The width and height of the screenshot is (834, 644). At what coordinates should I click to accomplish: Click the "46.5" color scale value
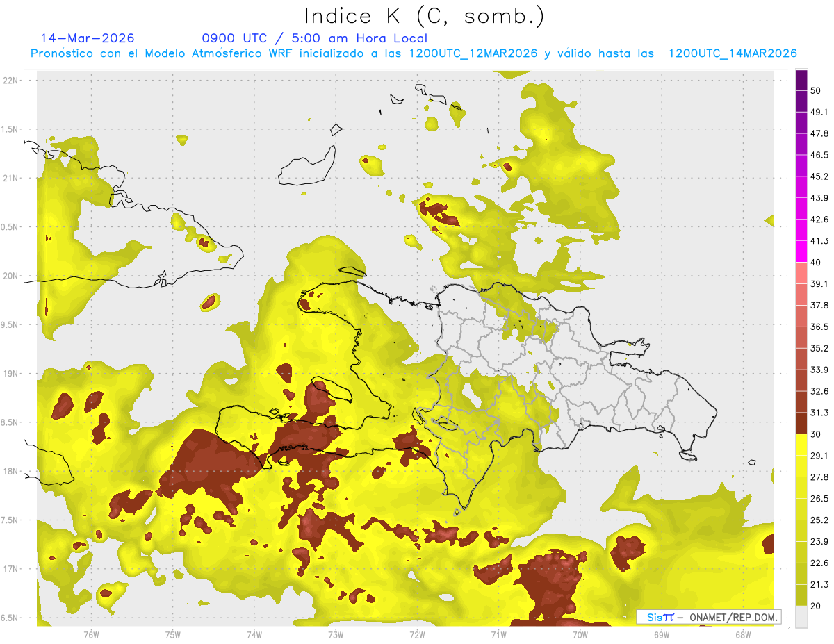pos(819,155)
